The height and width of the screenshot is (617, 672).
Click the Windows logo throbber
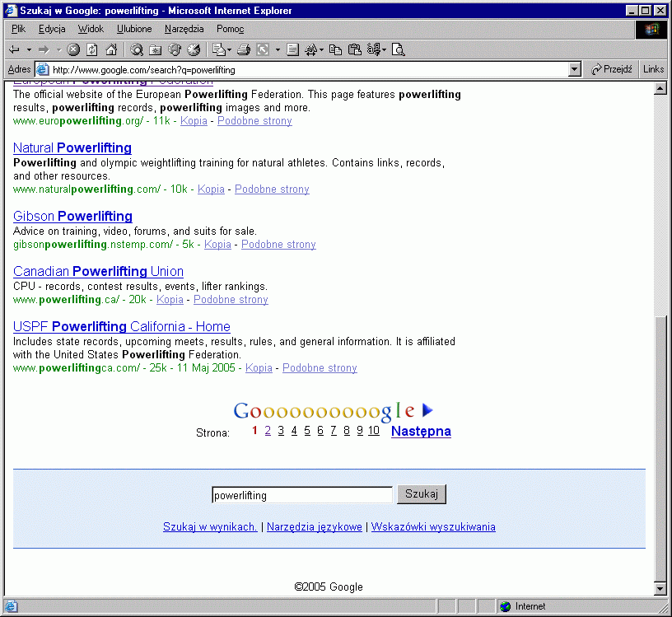pos(651,29)
